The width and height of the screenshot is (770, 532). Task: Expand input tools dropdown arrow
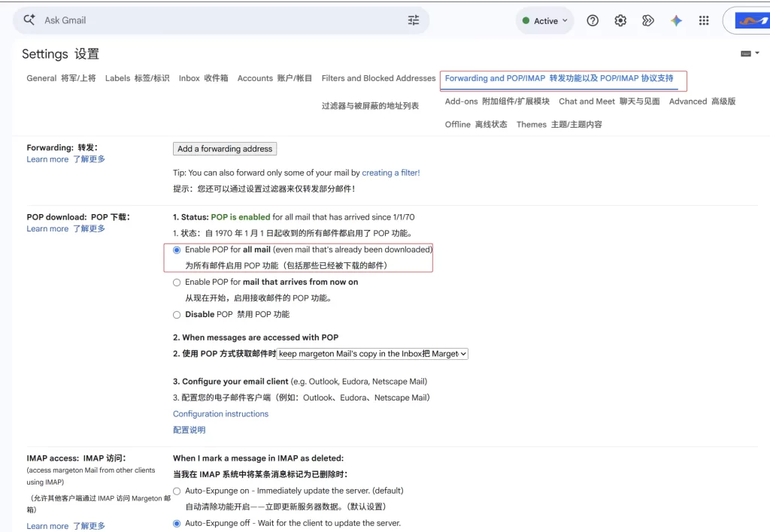[x=757, y=53]
